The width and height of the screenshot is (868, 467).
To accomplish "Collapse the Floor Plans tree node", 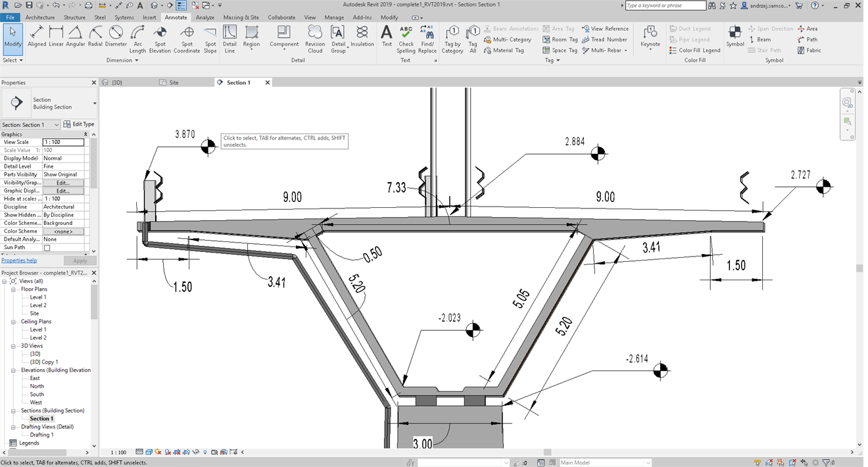I will 12,289.
